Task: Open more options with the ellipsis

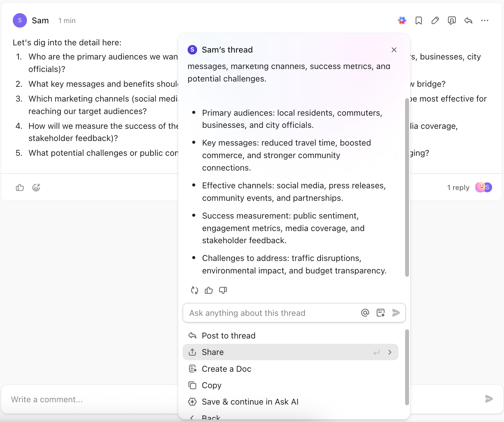Action: [485, 20]
